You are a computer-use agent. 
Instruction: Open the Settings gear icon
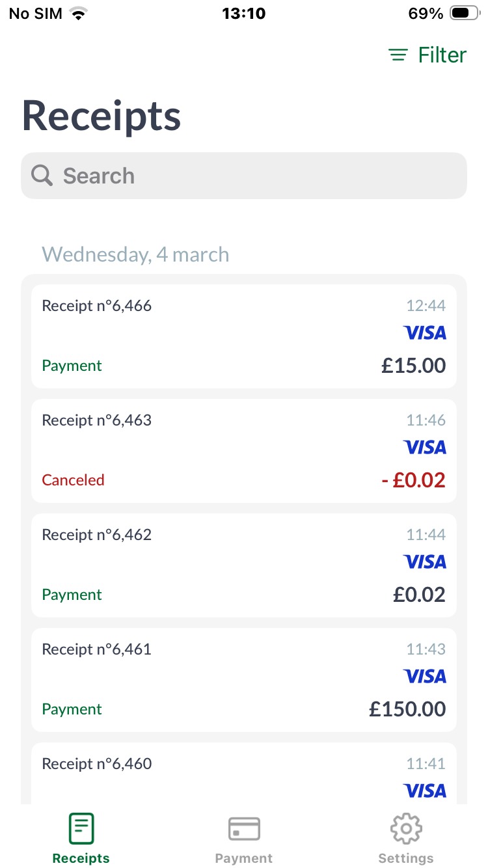click(406, 828)
